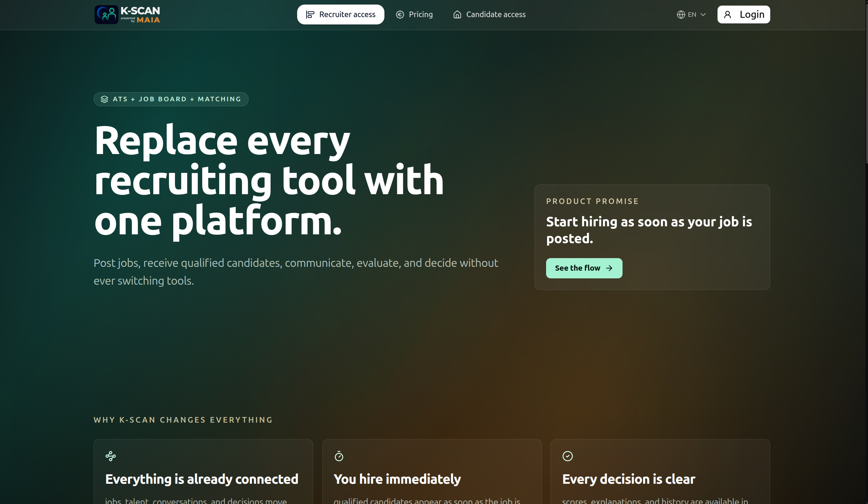Click the layers icon in ATS badge

104,99
